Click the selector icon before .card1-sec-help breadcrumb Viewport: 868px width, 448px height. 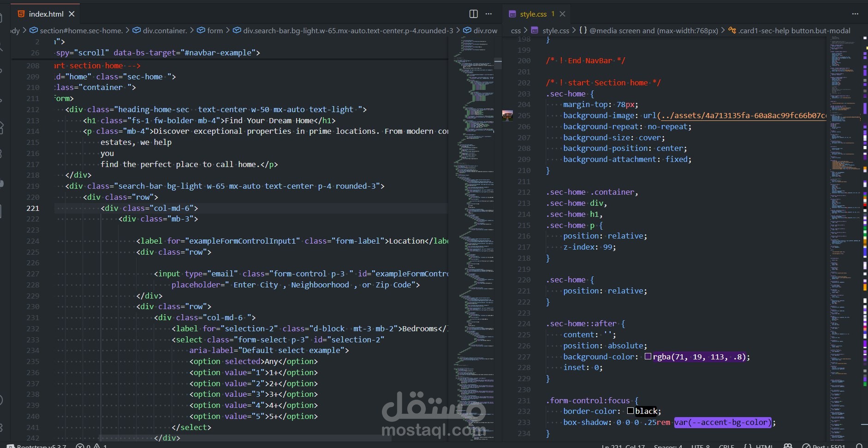tap(732, 30)
